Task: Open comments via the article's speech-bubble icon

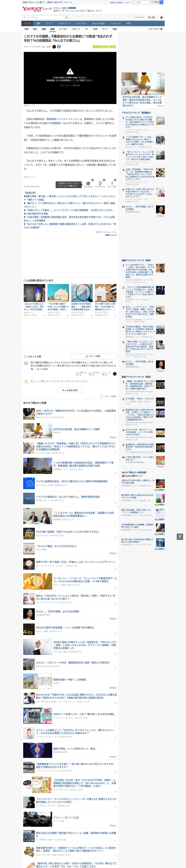Action: [44, 47]
